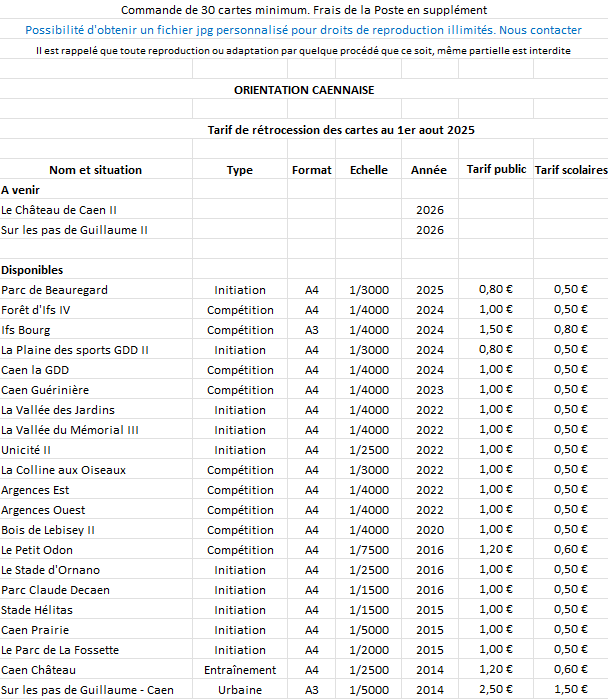Viewport: 608px width, 699px height.
Task: Click the 'A venir' section label
Action: pos(21,190)
